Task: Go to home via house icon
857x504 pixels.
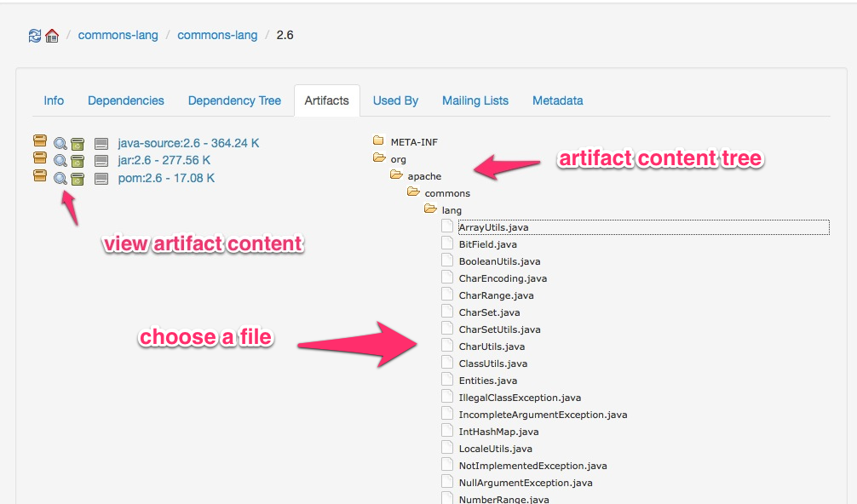Action: tap(52, 36)
